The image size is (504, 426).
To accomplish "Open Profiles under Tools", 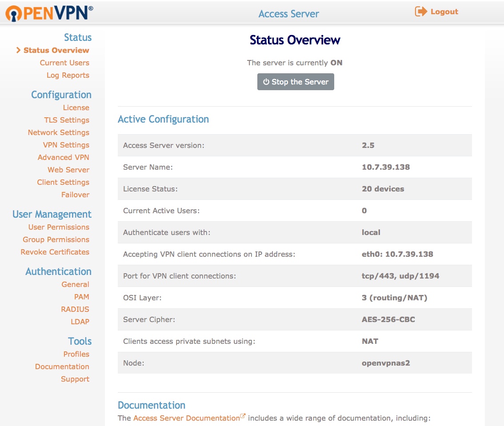I will (x=76, y=354).
